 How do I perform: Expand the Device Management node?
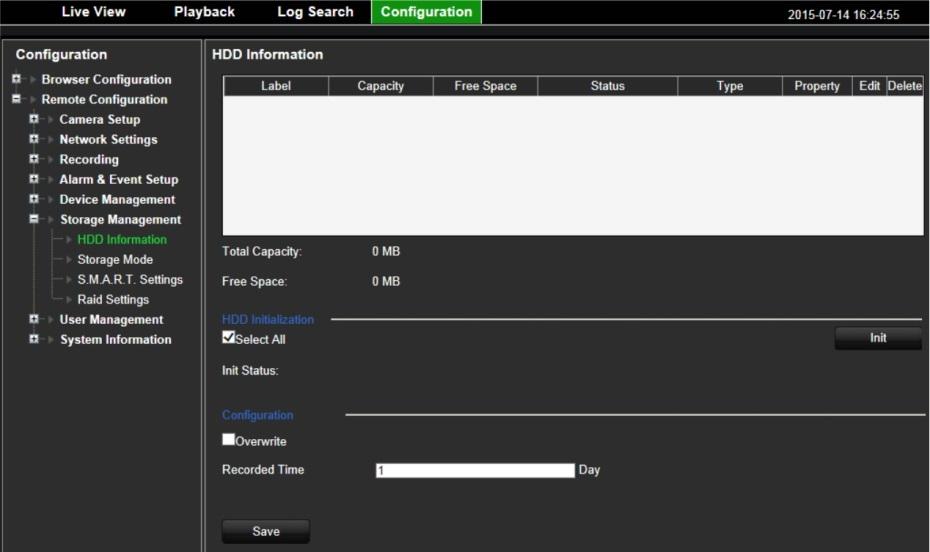[x=34, y=199]
